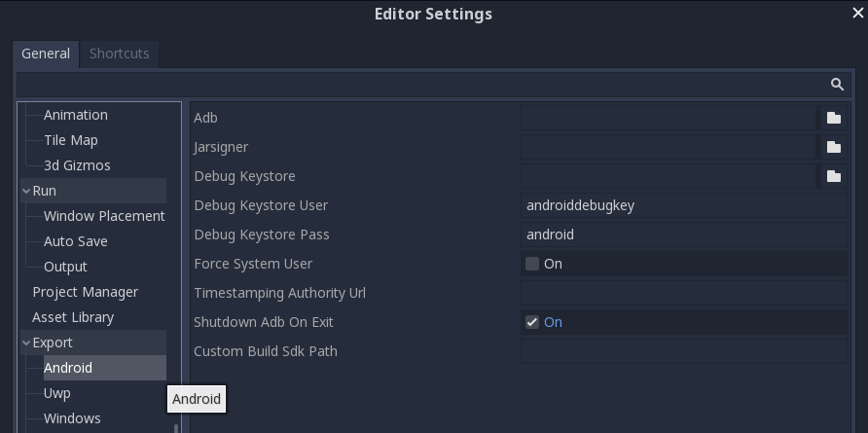The width and height of the screenshot is (868, 433).
Task: Browse for the Adb path using folder icon
Action: pos(834,118)
